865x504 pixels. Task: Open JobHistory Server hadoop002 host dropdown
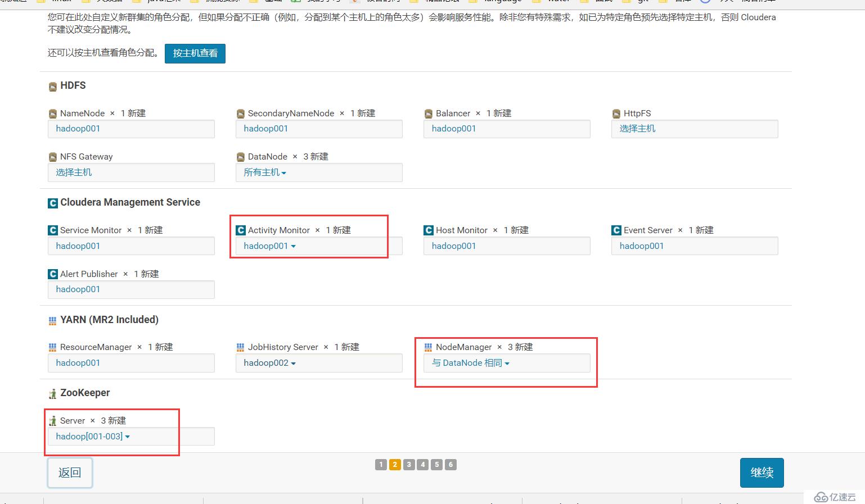tap(269, 363)
